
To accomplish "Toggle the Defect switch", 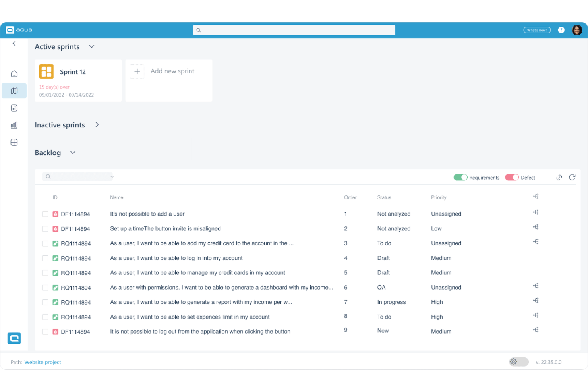I will click(x=512, y=178).
